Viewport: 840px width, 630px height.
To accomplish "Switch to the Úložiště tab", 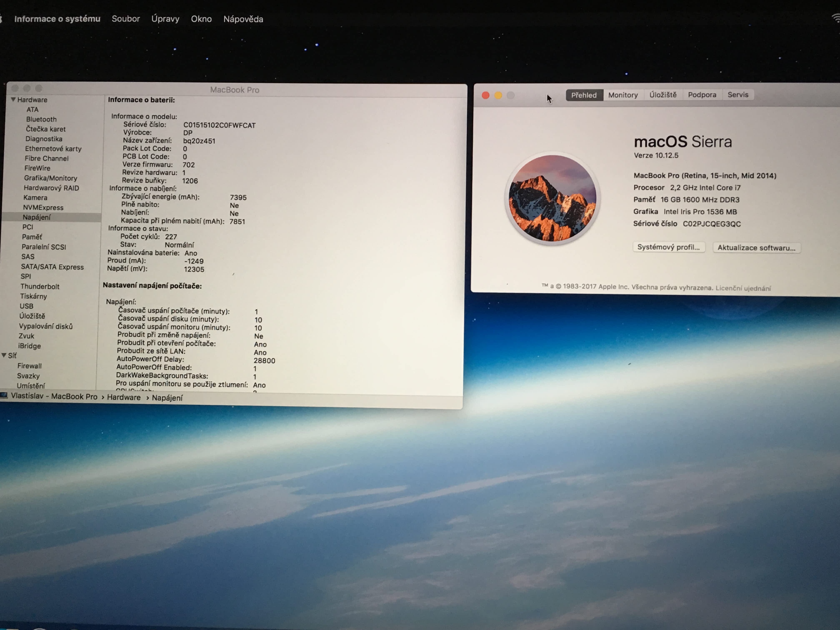I will pos(663,95).
